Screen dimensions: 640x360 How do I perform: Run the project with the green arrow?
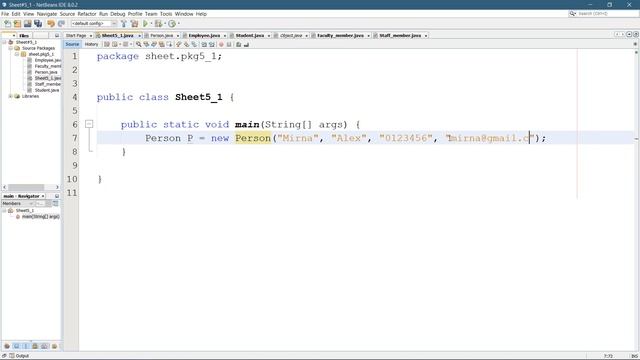tap(145, 24)
